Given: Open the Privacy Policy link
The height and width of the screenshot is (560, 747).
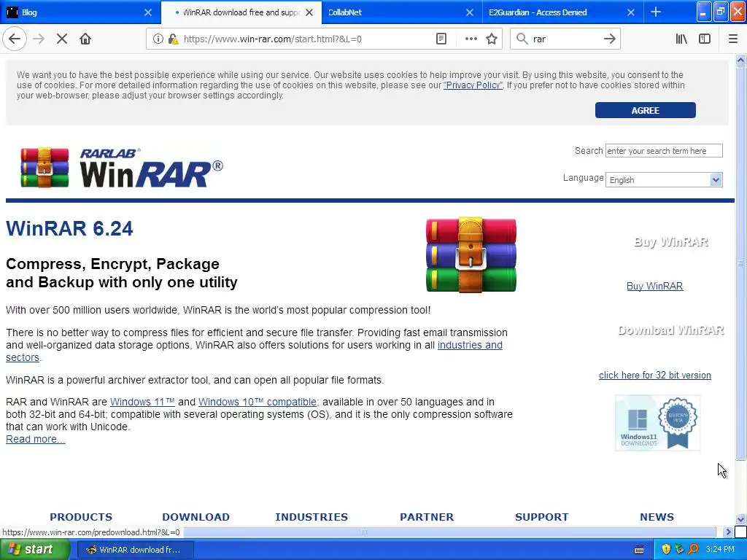Looking at the screenshot, I should coord(473,85).
